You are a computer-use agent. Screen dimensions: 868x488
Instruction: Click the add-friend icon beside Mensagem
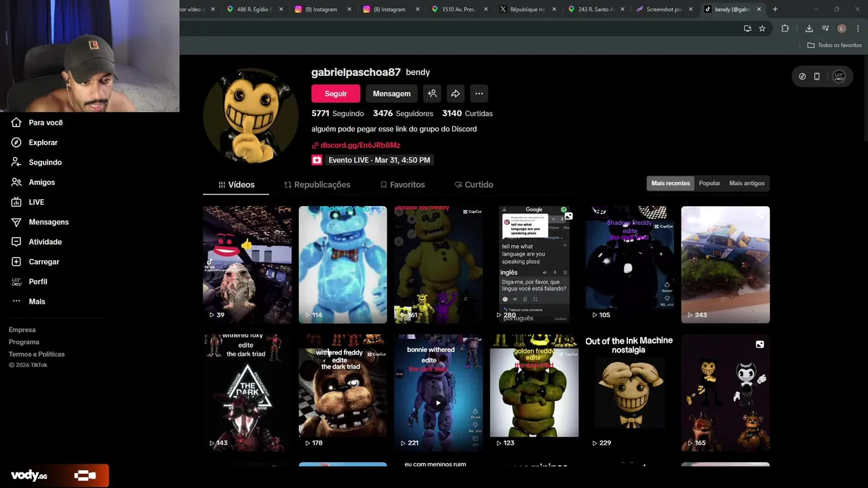click(x=432, y=94)
